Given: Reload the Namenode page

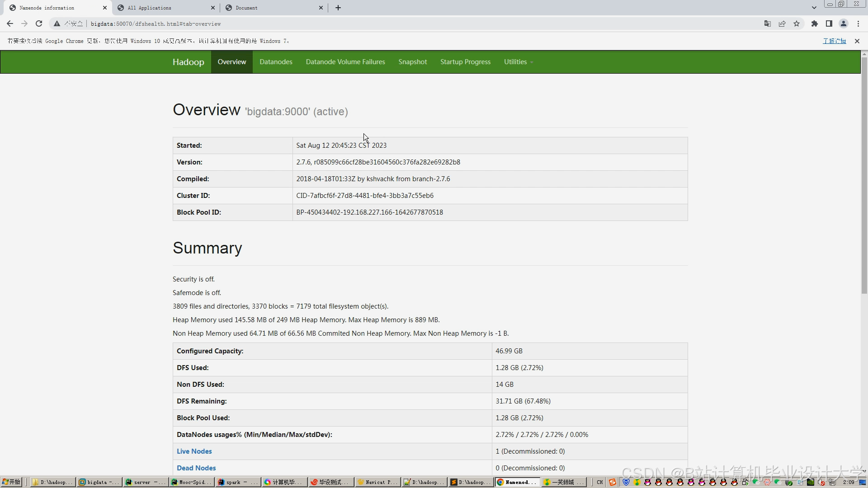Looking at the screenshot, I should (x=39, y=23).
